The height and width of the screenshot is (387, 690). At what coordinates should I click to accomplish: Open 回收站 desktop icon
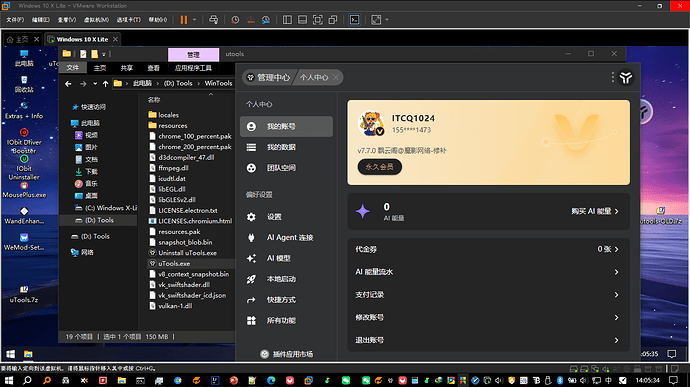tap(24, 84)
